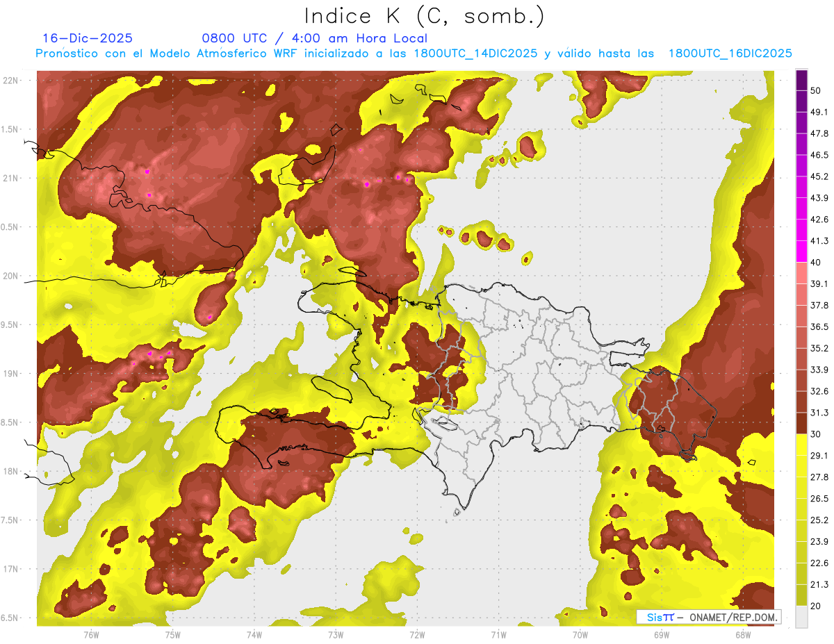Click the legend value '39.1'
The width and height of the screenshot is (834, 644).
pyautogui.click(x=819, y=283)
